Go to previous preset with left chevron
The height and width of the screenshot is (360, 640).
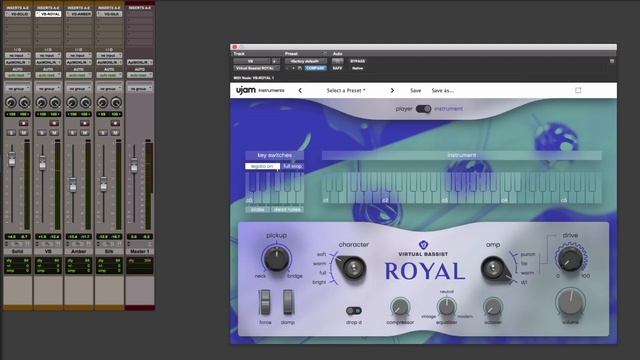[x=300, y=91]
